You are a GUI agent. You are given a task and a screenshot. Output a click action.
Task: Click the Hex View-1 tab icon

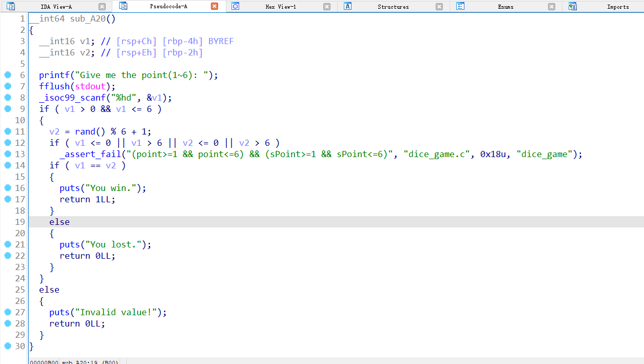click(236, 7)
